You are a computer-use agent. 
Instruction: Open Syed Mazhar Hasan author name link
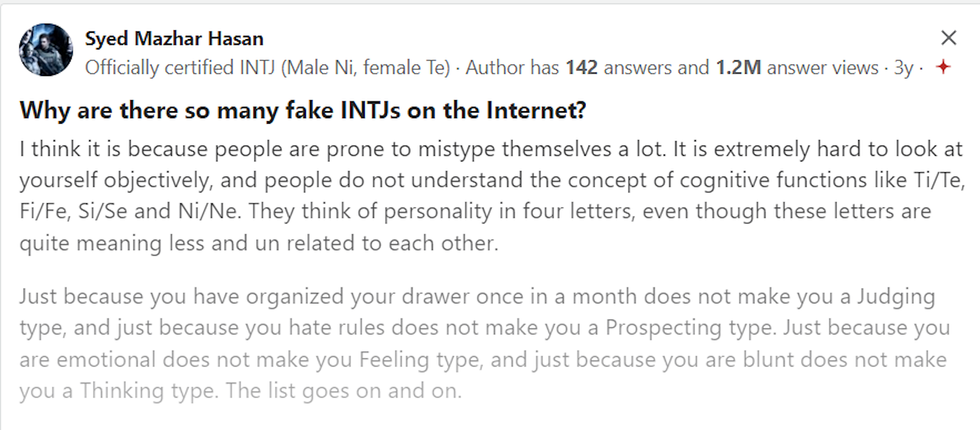pyautogui.click(x=174, y=38)
